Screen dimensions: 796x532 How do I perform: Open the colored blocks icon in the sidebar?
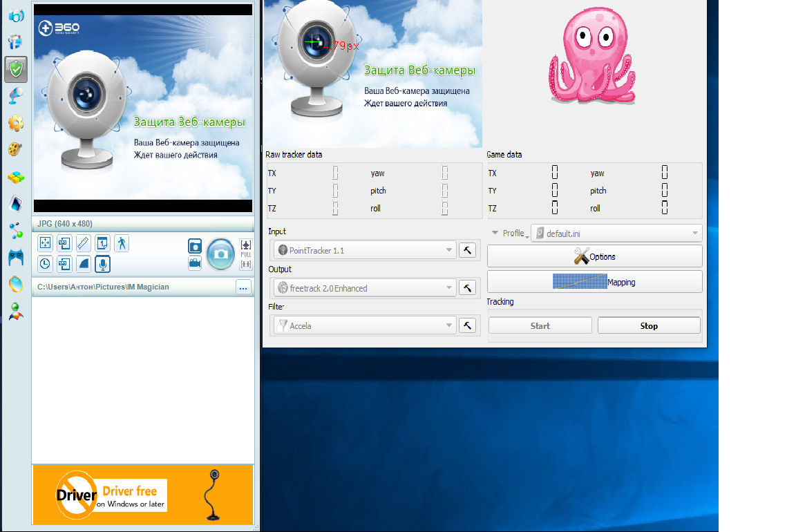click(16, 177)
